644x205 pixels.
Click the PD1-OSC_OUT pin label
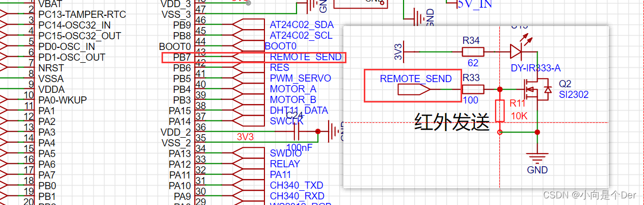tap(71, 57)
